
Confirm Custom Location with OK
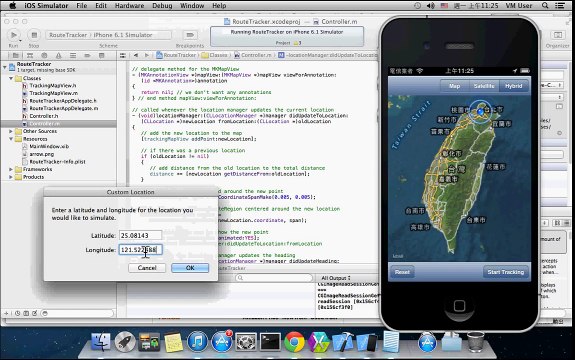click(x=190, y=268)
